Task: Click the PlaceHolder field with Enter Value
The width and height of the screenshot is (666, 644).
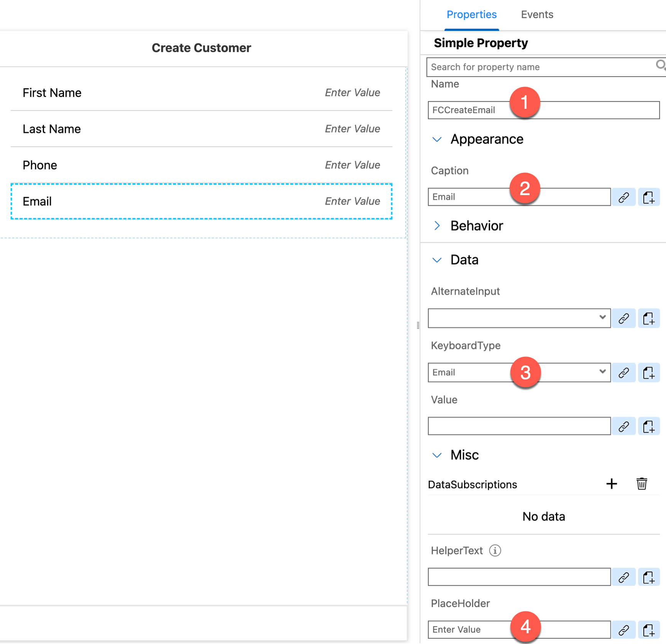Action: [519, 630]
